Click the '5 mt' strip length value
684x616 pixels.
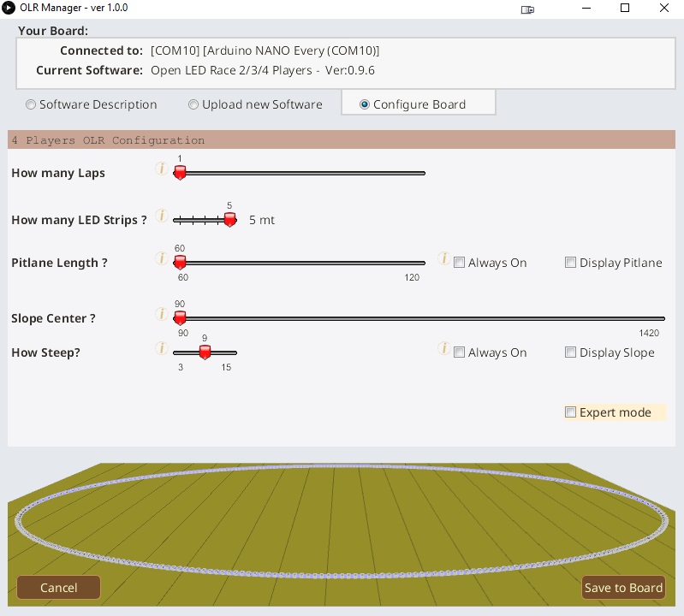pos(262,220)
